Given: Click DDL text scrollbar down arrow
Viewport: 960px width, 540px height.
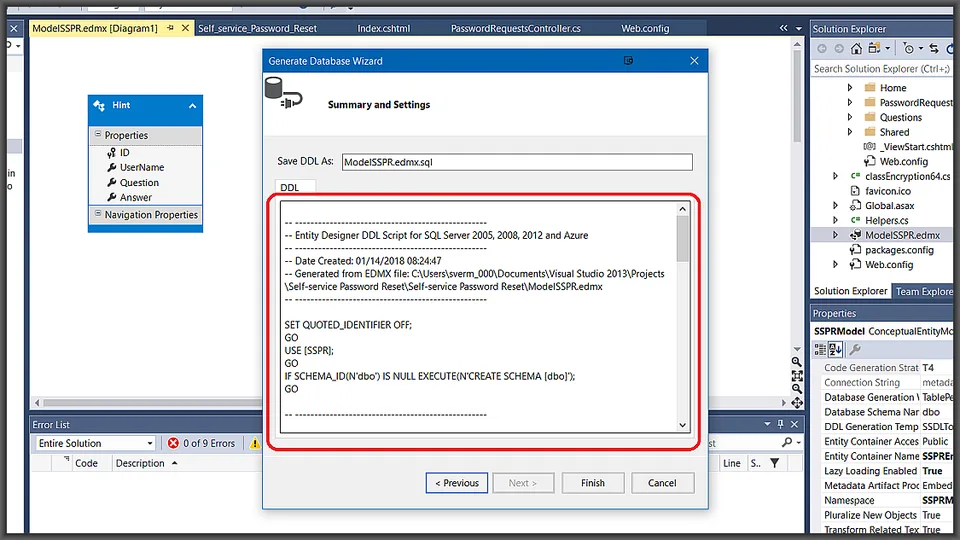Looking at the screenshot, I should (683, 425).
